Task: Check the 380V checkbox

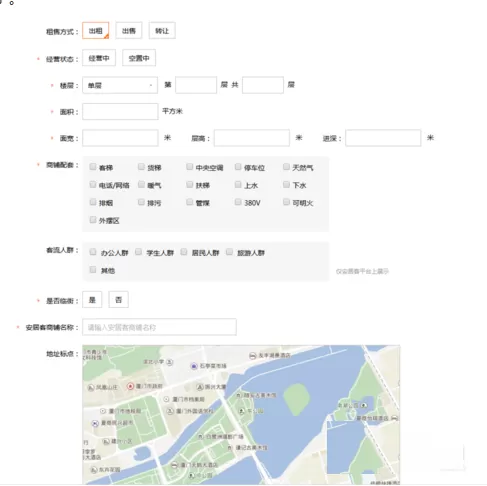Action: pyautogui.click(x=238, y=202)
